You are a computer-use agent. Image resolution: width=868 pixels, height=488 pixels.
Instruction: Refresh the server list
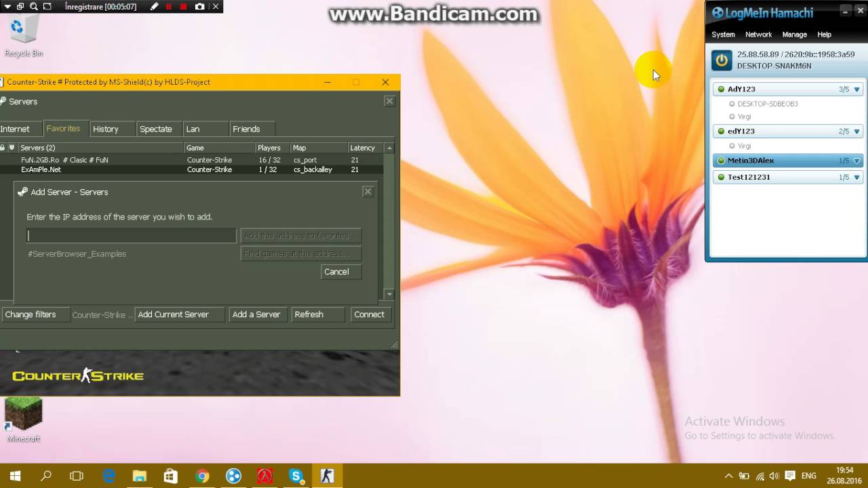[x=318, y=314]
